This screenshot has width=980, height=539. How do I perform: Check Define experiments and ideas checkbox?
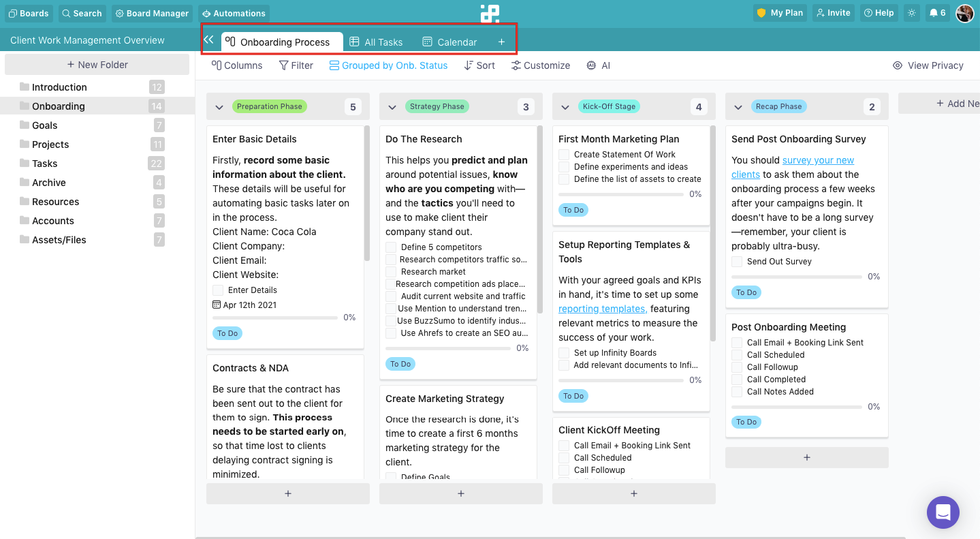click(x=564, y=167)
